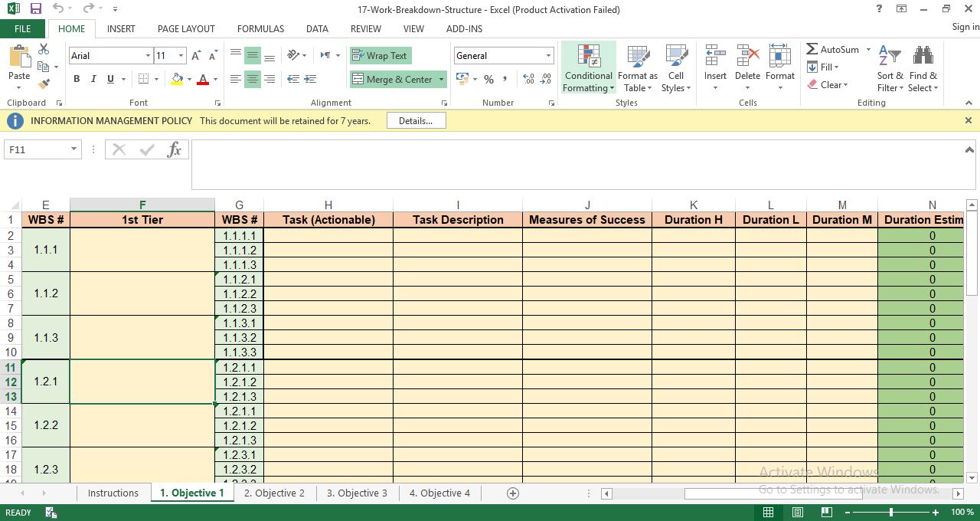
Task: Click the Decrease Indent icon
Action: (x=293, y=79)
